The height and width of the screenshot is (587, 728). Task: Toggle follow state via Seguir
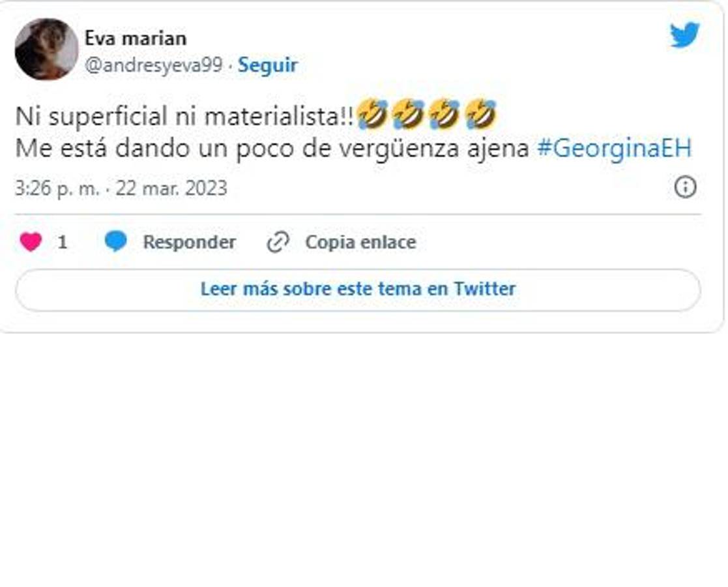click(267, 65)
